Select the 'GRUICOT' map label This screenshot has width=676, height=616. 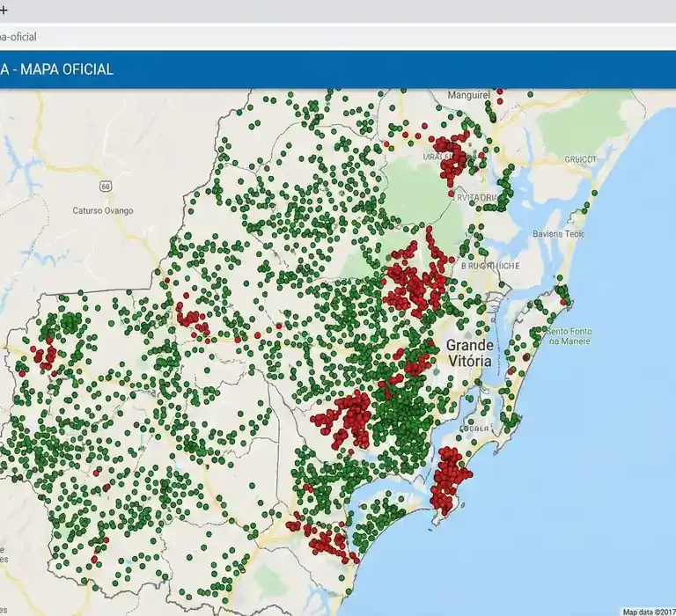pyautogui.click(x=580, y=159)
